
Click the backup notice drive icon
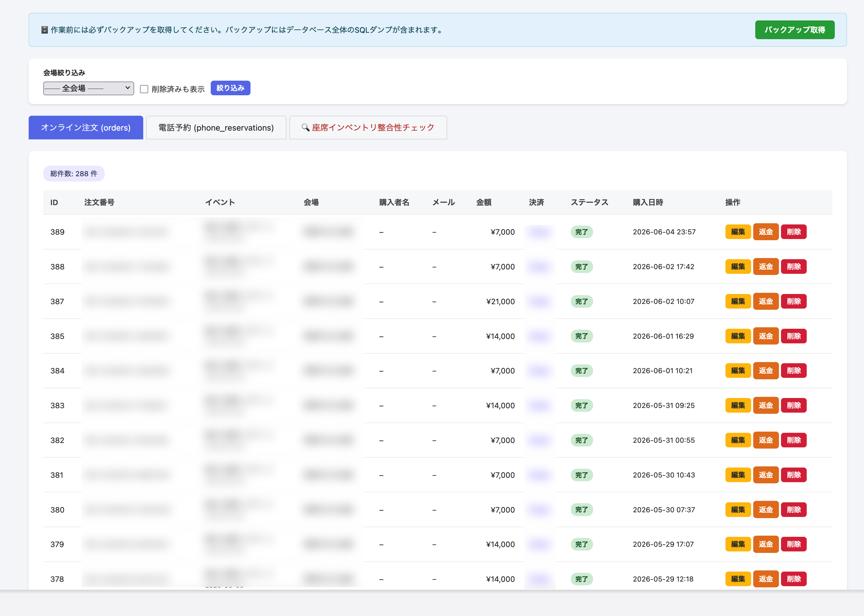tap(44, 30)
